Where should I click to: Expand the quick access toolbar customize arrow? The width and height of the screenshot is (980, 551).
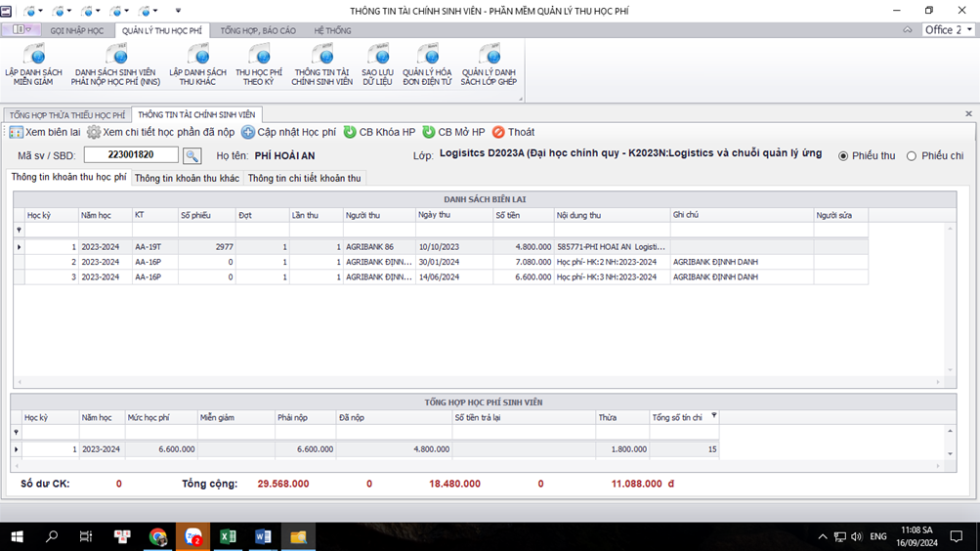[x=178, y=11]
